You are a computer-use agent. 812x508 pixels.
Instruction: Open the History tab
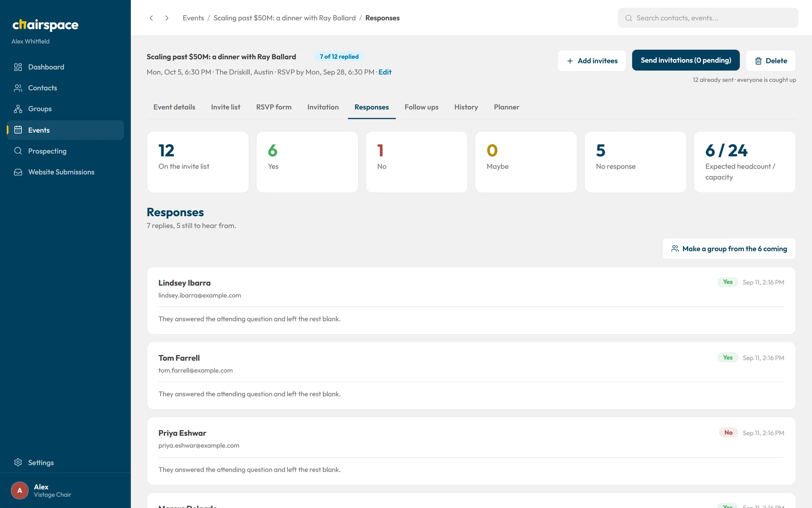coord(466,107)
